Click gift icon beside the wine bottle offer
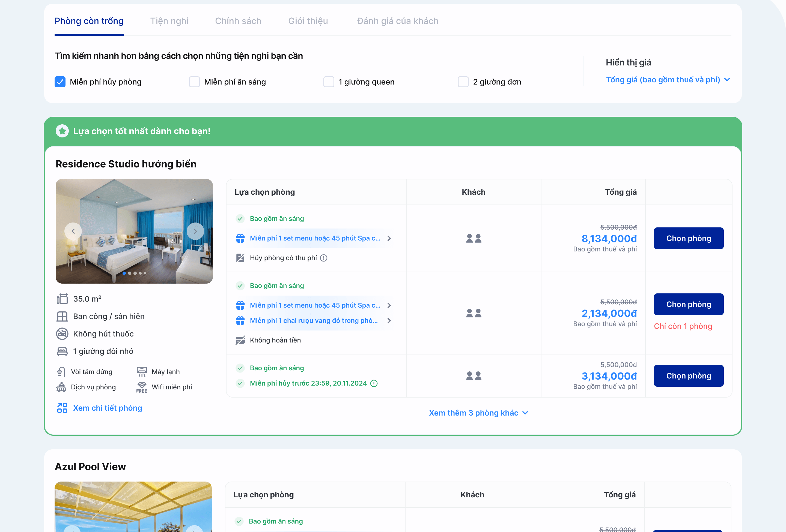Screen dimensions: 786x532 click(240, 320)
